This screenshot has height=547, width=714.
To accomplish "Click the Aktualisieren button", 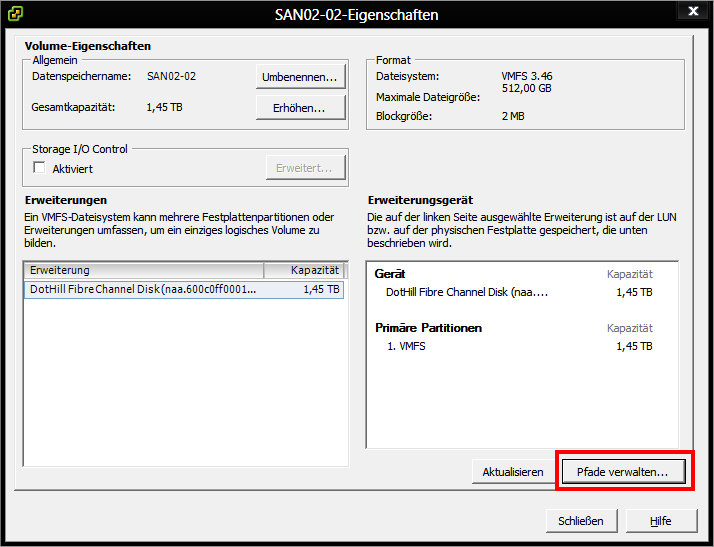I will coord(512,471).
